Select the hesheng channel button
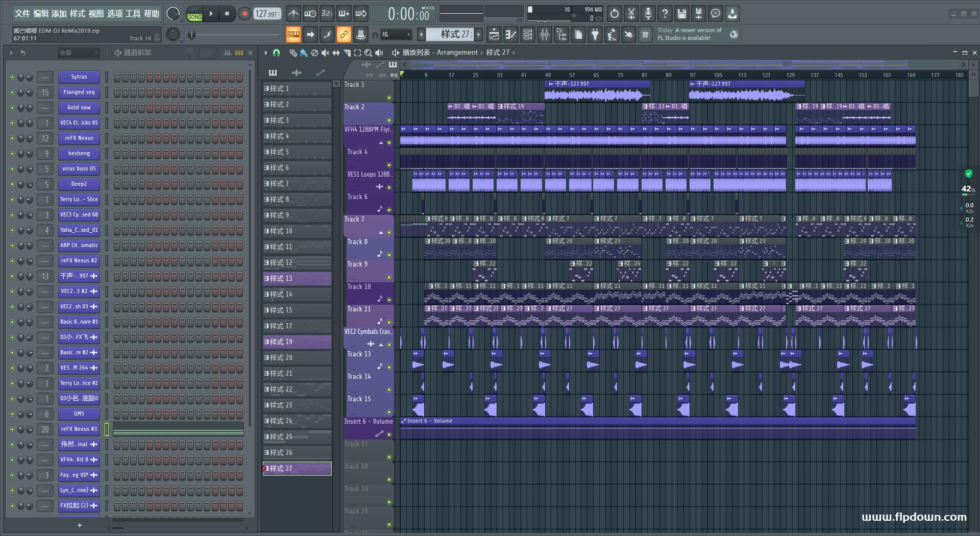Image resolution: width=980 pixels, height=536 pixels. click(79, 154)
